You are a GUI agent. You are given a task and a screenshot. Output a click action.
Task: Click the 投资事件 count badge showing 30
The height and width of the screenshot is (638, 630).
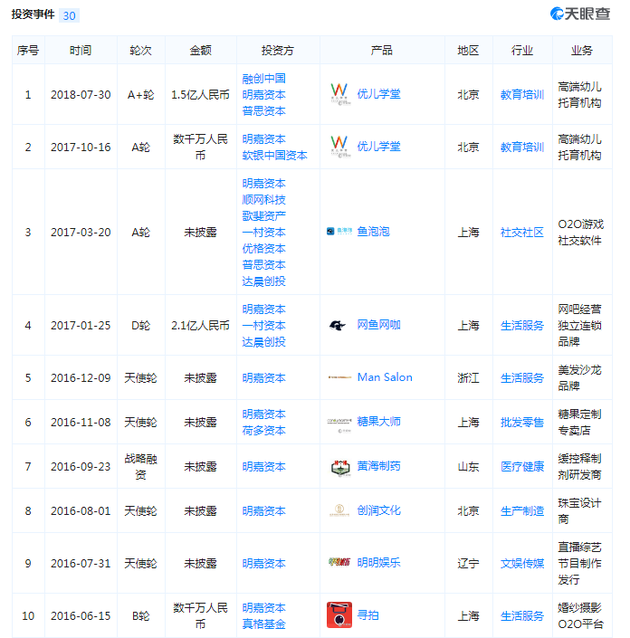click(x=70, y=16)
